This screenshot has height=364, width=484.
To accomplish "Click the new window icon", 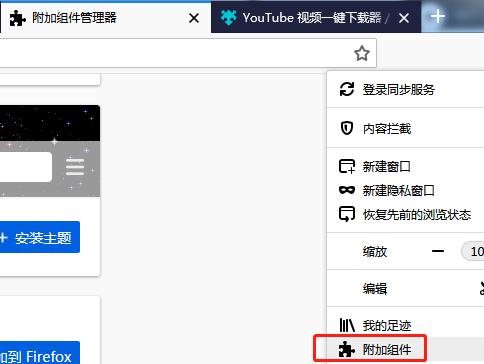I will click(x=347, y=166).
